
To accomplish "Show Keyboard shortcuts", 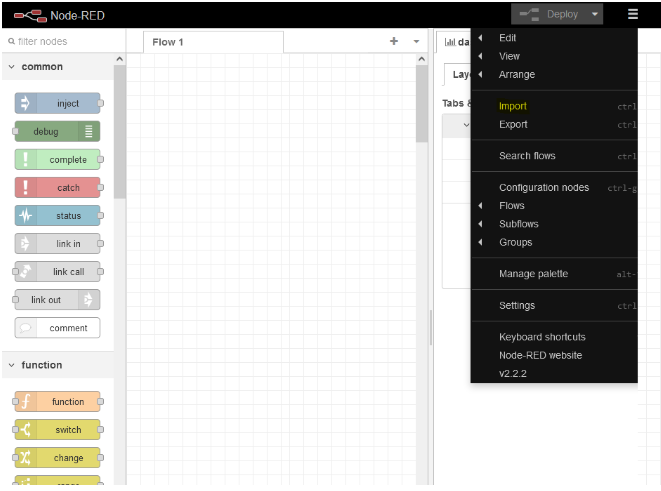I will tap(554, 337).
